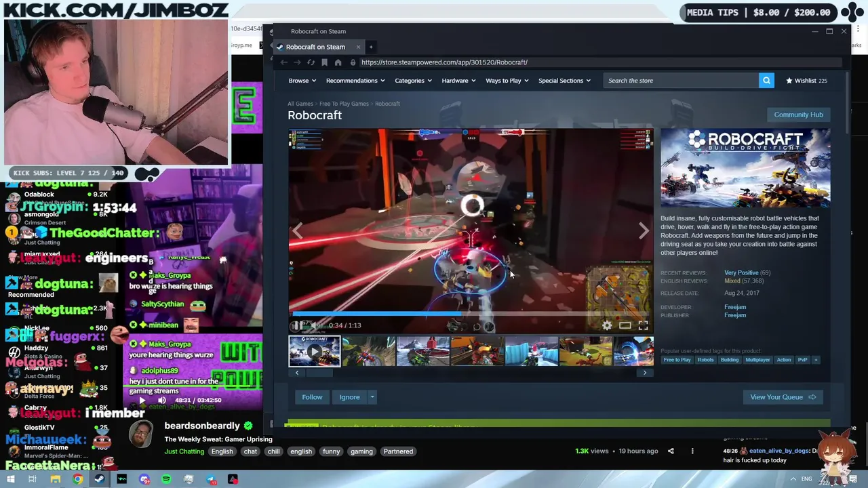Open the Community Hub

798,115
